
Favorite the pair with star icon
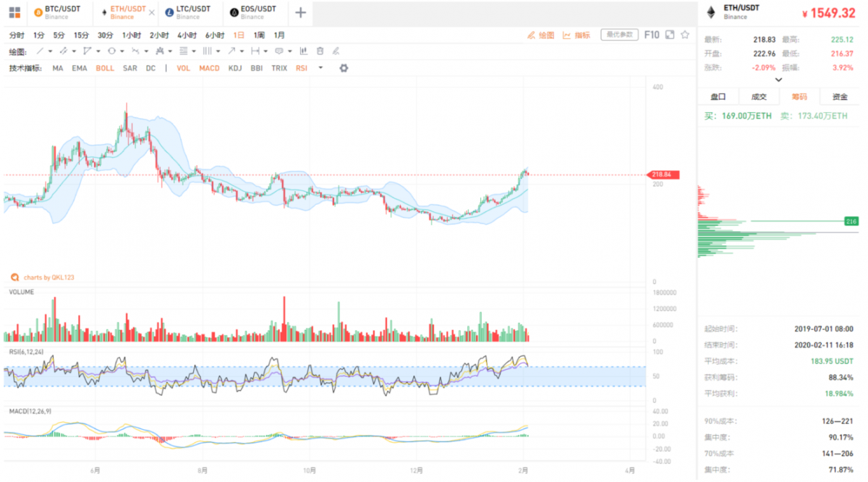(x=685, y=34)
